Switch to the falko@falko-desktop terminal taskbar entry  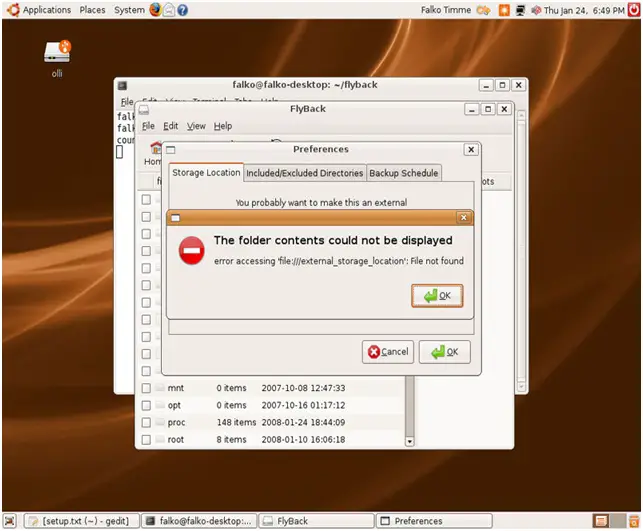point(199,521)
